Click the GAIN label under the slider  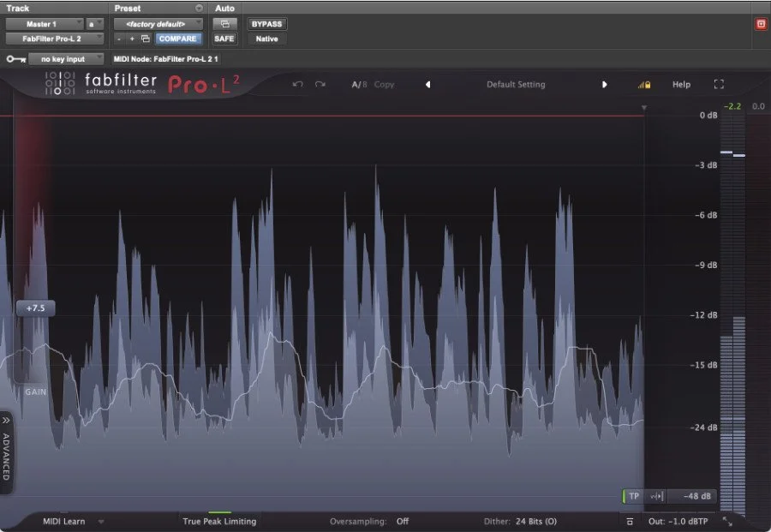click(x=36, y=392)
